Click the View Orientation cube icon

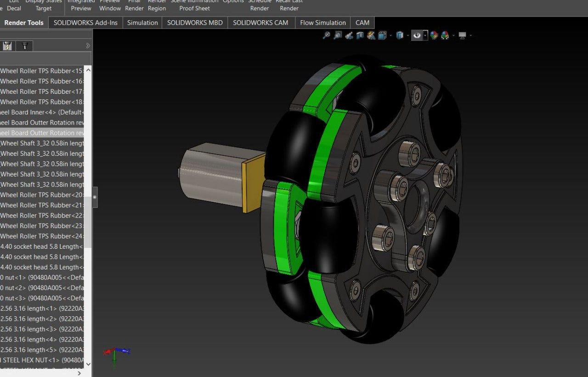[x=382, y=35]
